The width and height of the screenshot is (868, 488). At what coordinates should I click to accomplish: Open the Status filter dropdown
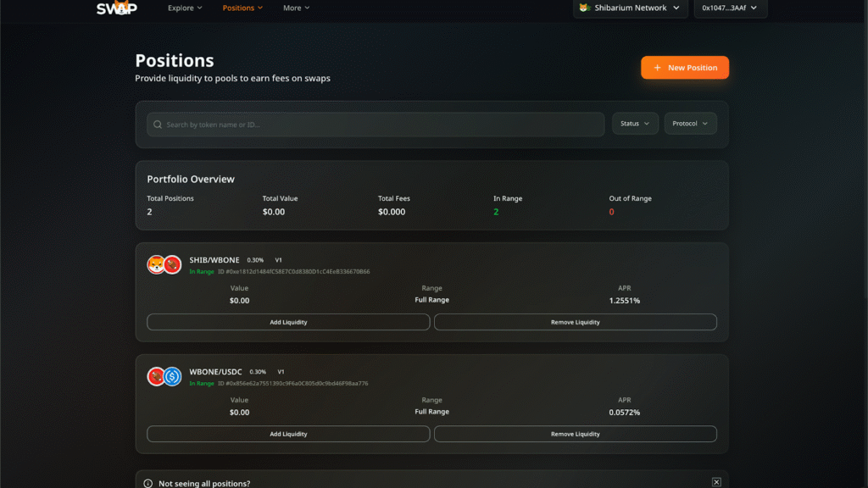coord(635,124)
